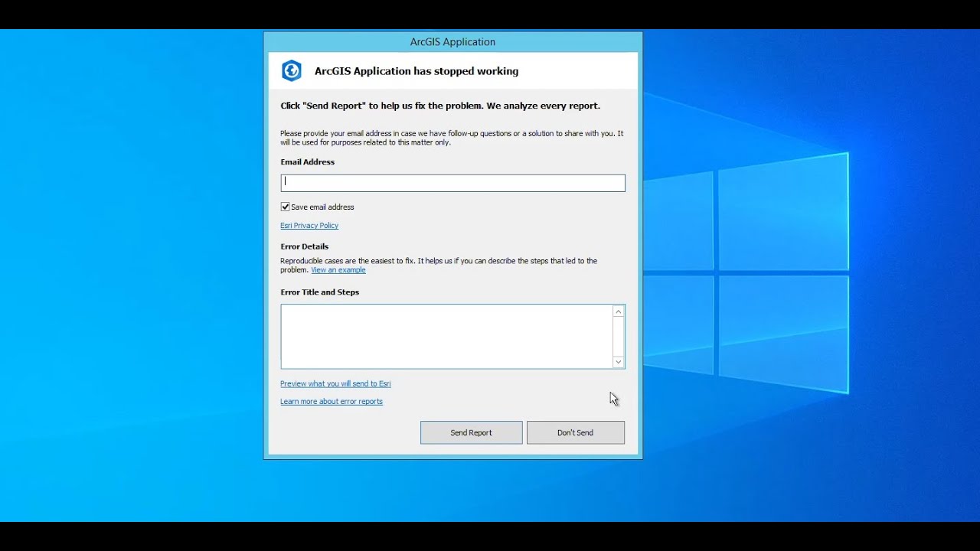
Task: Click the Don't Send button
Action: point(576,432)
